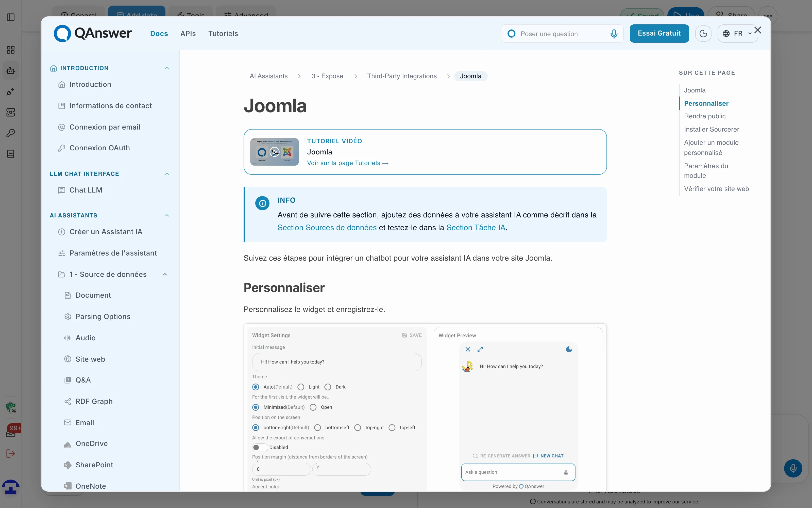Collapse the LLM CHAT INTERFACE section
The width and height of the screenshot is (812, 508).
coord(167,174)
